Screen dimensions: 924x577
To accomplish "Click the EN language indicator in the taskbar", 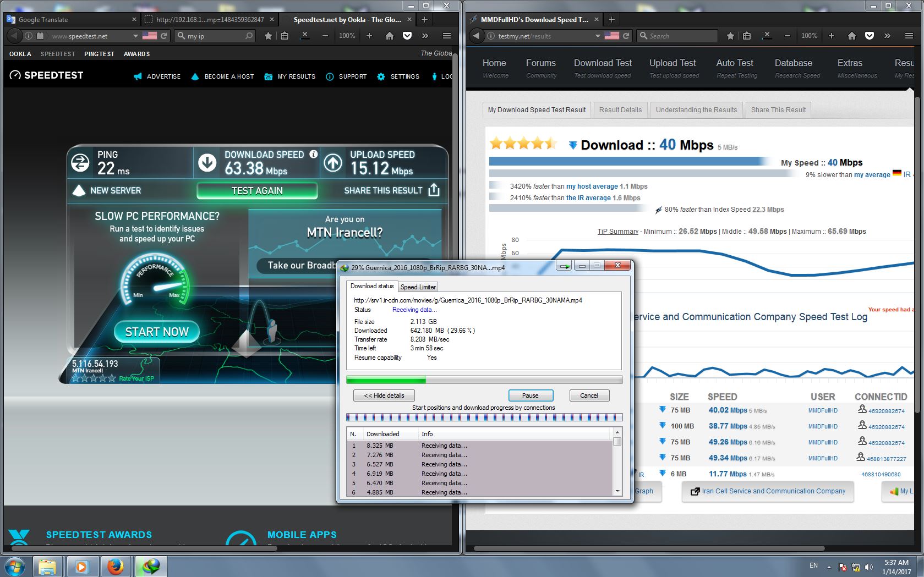I will click(813, 565).
